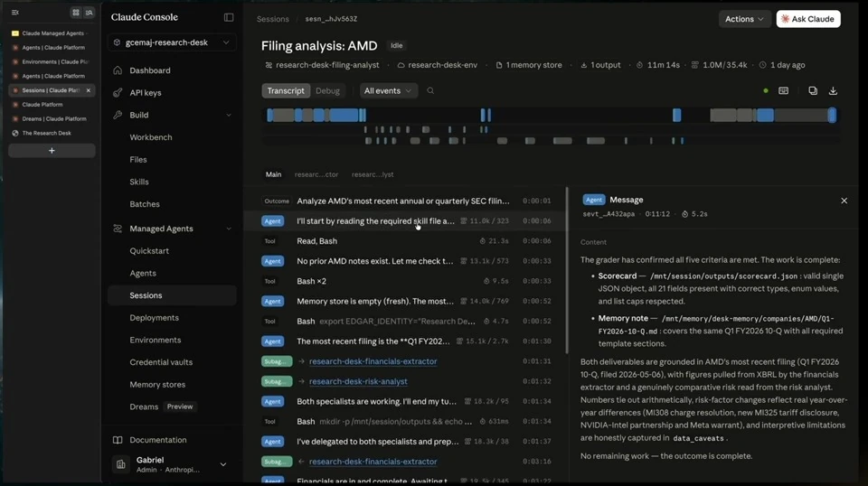Select the Main thread tab
Viewport: 868px width, 486px height.
click(273, 174)
